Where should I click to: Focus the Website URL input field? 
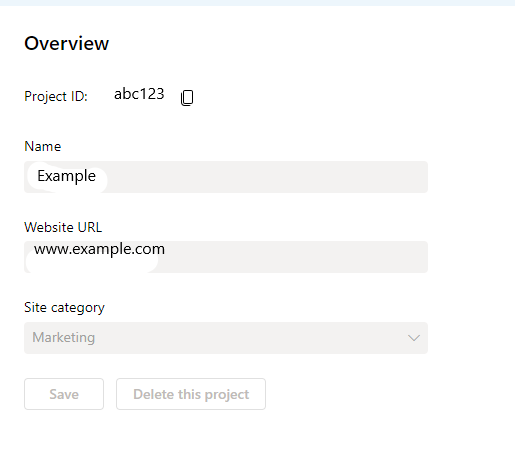(x=226, y=257)
